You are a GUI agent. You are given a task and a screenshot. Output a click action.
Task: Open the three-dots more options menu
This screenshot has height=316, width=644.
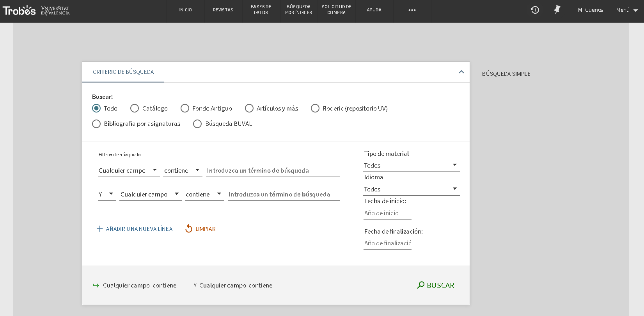(x=412, y=10)
